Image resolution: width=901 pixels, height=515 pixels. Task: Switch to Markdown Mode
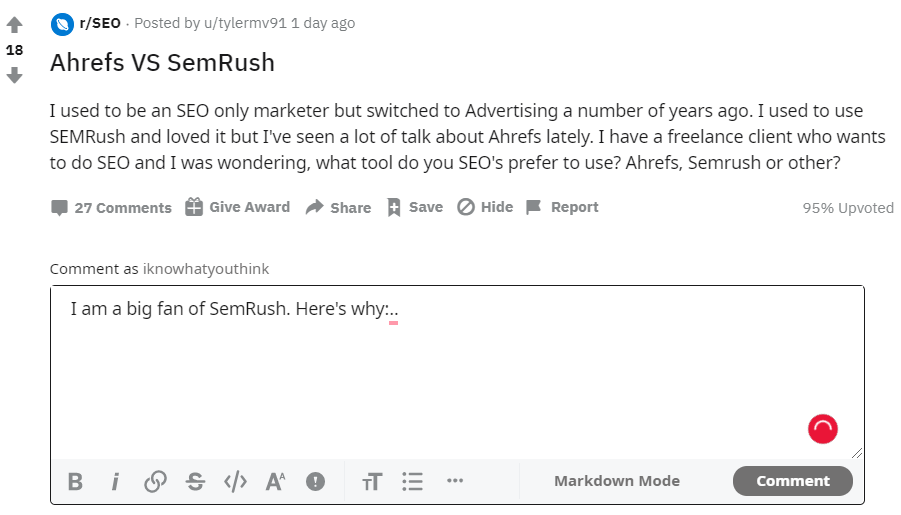coord(617,481)
